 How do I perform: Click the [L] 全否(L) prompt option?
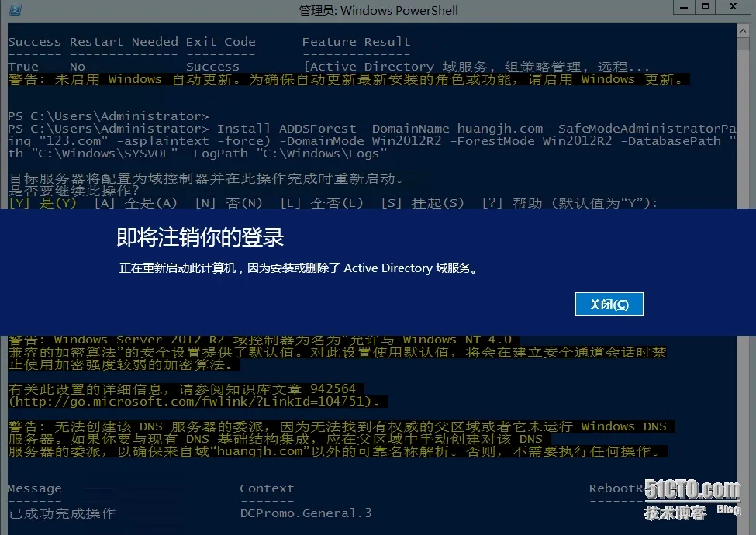[x=322, y=203]
